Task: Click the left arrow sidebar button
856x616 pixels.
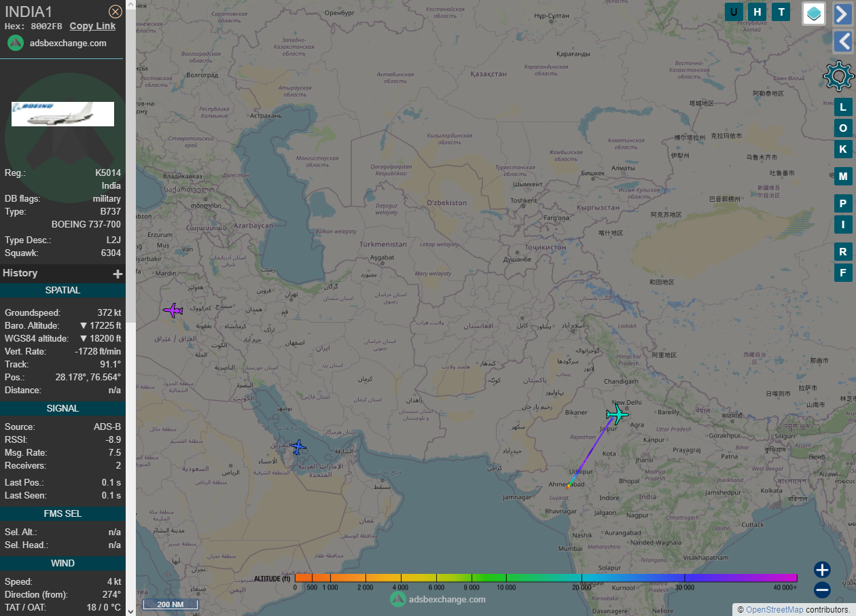Action: click(842, 41)
